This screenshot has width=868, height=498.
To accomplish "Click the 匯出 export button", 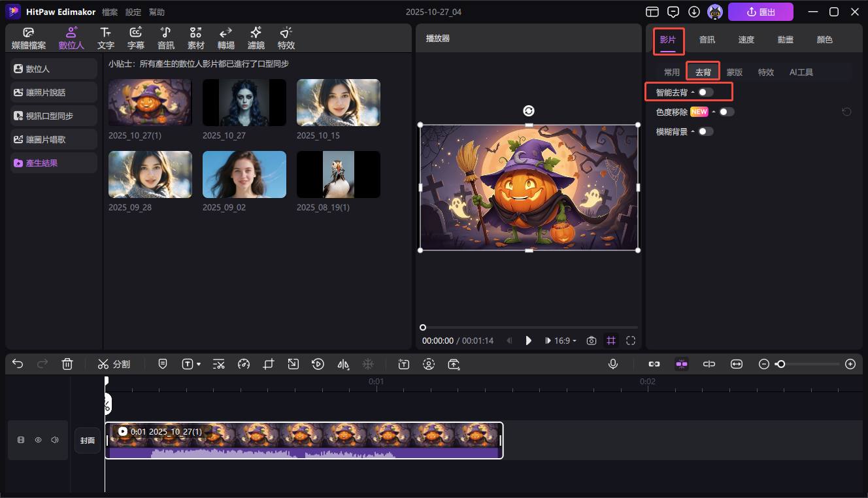I will coord(760,12).
